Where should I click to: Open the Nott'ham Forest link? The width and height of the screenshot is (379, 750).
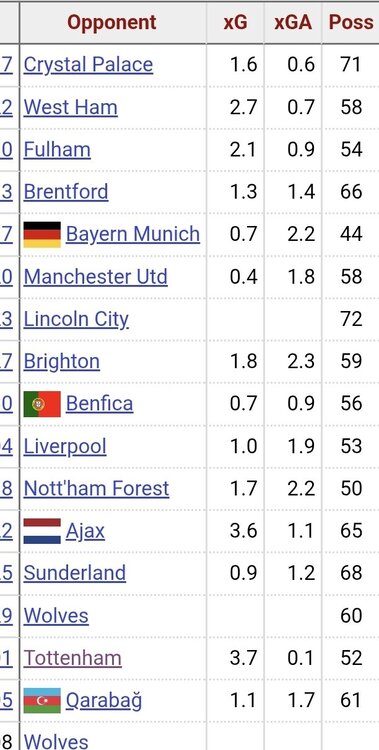point(97,488)
